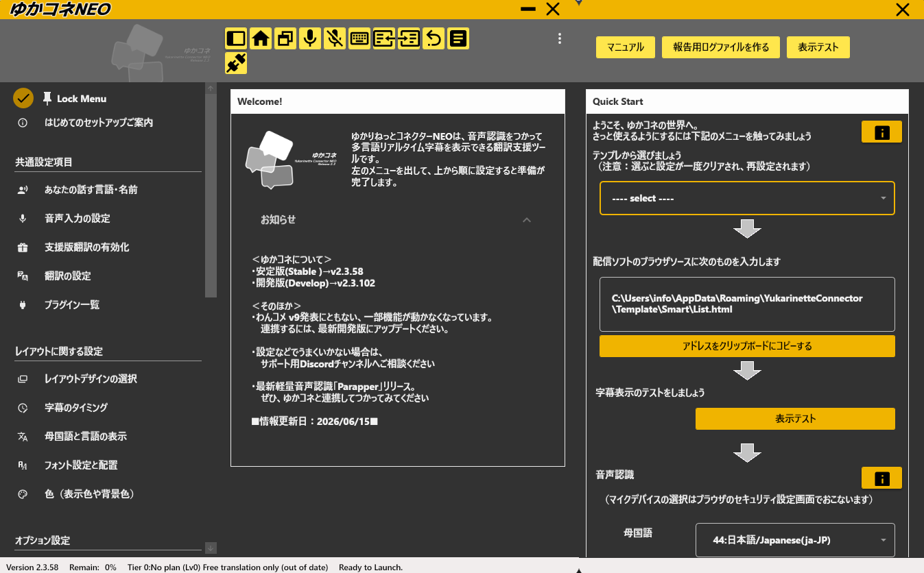The image size is (924, 573).
Task: Click the マニュアル button
Action: click(x=626, y=47)
